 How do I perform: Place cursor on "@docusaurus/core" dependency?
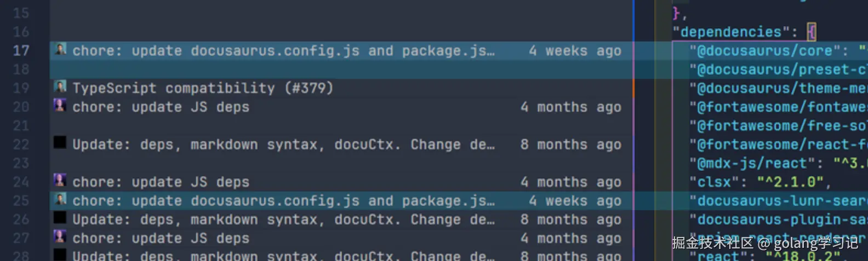pyautogui.click(x=765, y=51)
